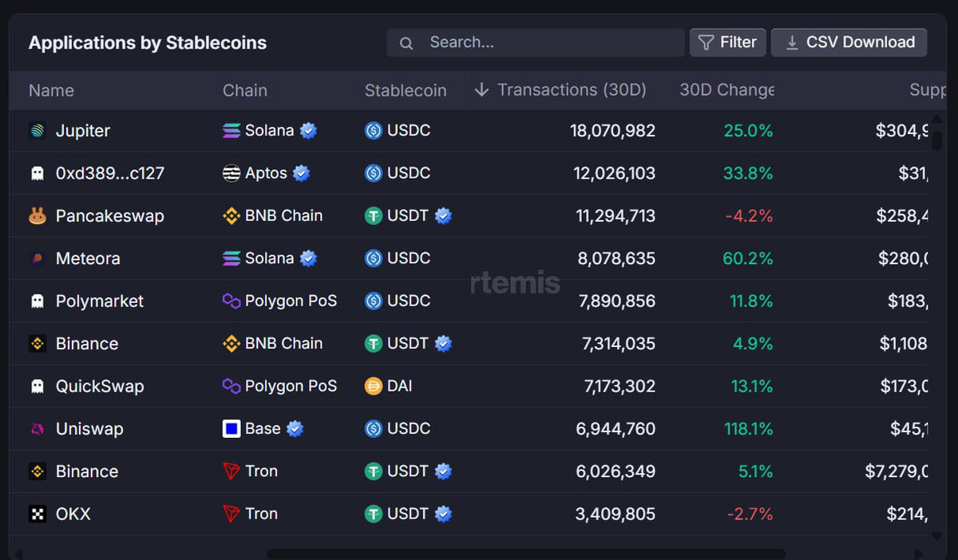Click the Binance logo in Tron row
Viewport: 958px width, 560px height.
point(38,471)
